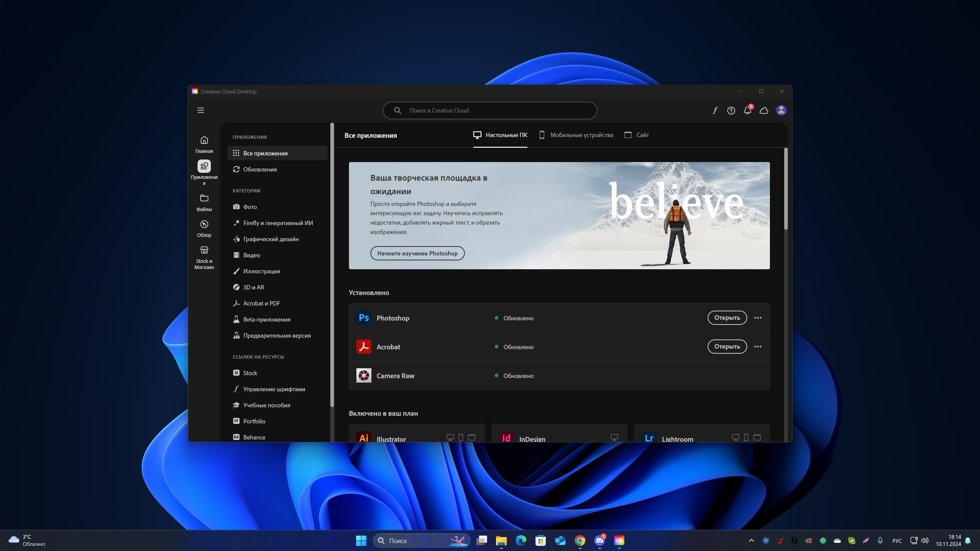Viewport: 980px width, 551px height.
Task: Open the hamburger menu in Creative Cloud
Action: coord(200,110)
